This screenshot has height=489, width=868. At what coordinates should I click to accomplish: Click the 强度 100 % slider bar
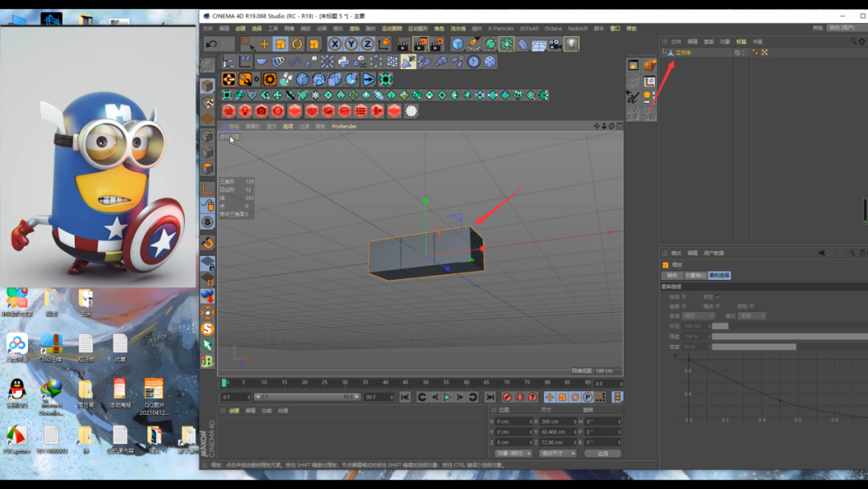point(790,336)
